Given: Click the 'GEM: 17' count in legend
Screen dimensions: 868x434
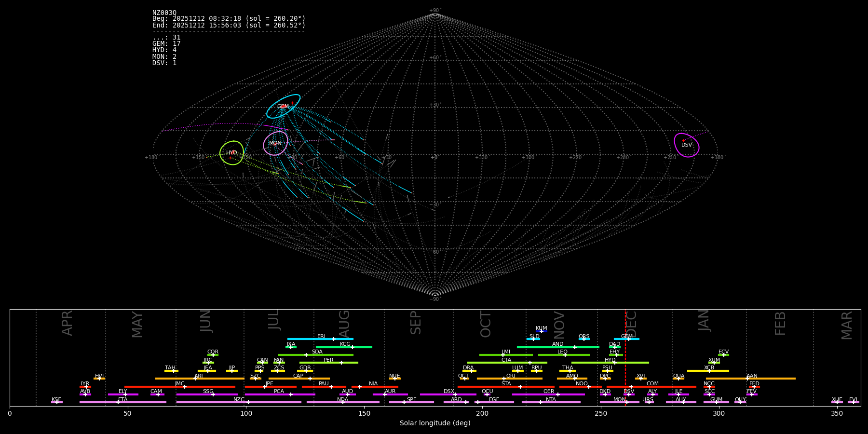Looking at the screenshot, I should coord(166,44).
